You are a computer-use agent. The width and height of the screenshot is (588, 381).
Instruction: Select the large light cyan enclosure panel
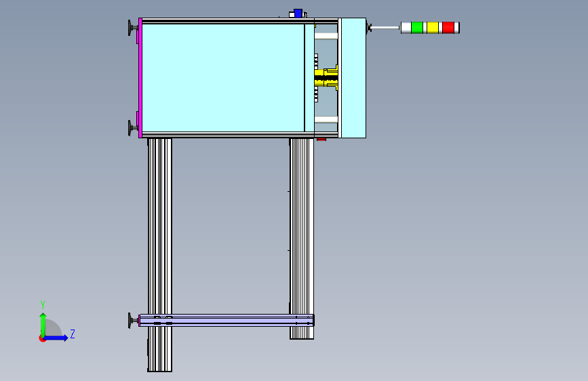(223, 78)
